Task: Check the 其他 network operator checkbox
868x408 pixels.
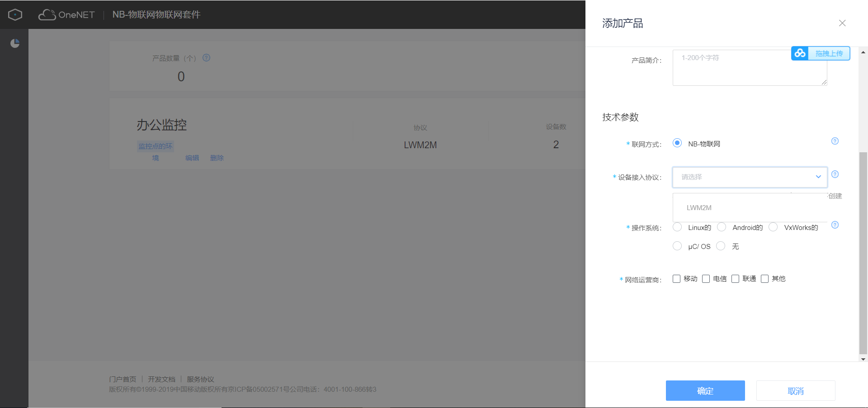Action: [x=764, y=279]
